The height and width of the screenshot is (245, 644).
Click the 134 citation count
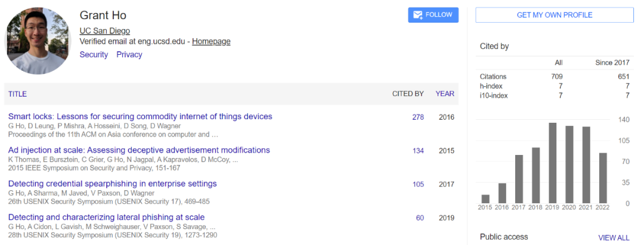[418, 151]
